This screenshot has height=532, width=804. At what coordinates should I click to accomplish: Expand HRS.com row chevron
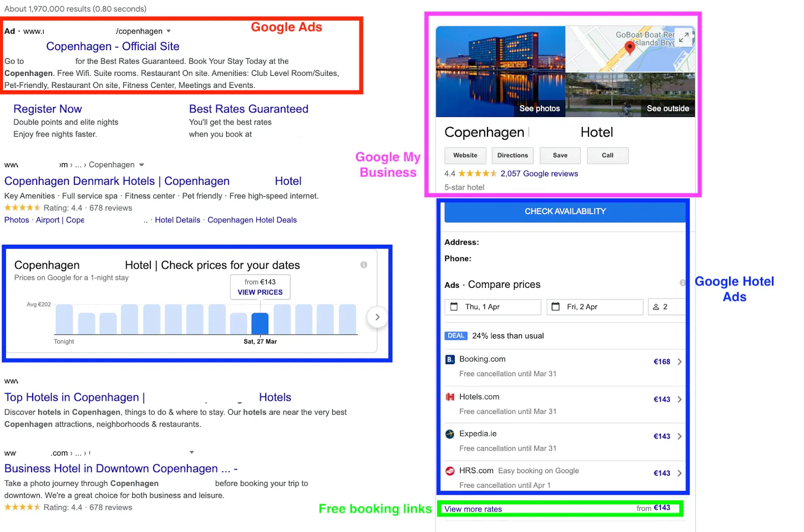click(679, 473)
